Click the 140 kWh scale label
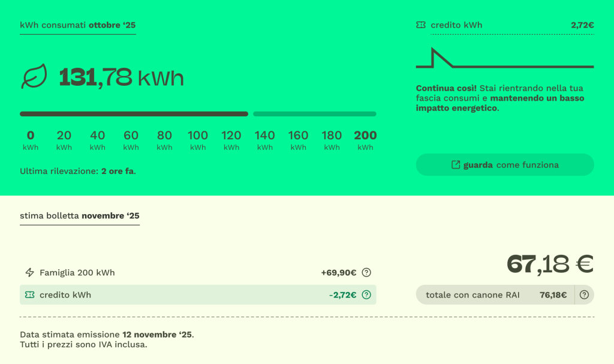Viewport: 614px width, 364px height. tap(264, 140)
